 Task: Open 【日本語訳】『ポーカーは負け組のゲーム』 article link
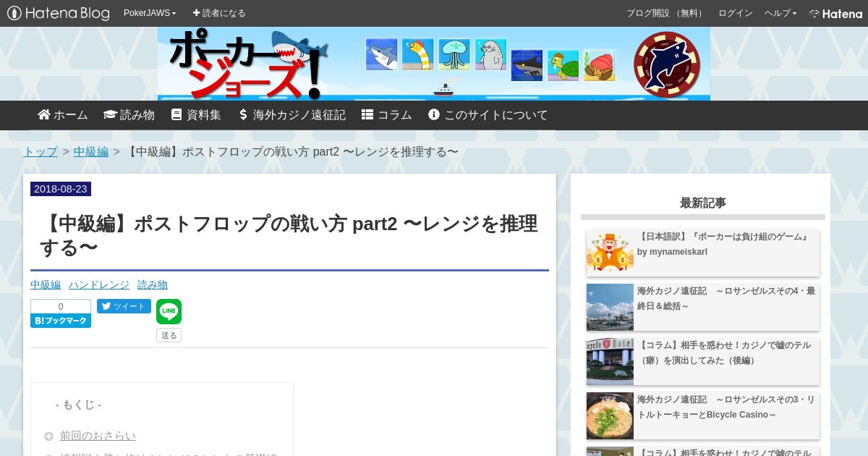pyautogui.click(x=723, y=244)
